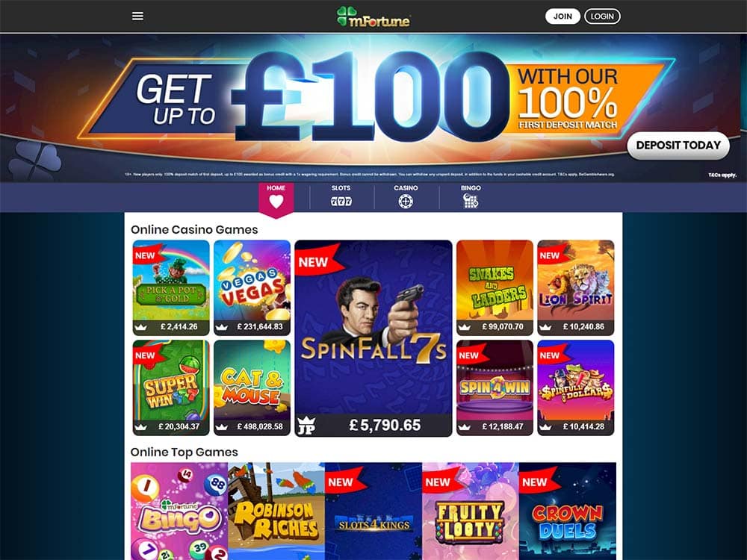The width and height of the screenshot is (747, 560).
Task: Open the Lion Spirit game tile
Action: pyautogui.click(x=575, y=287)
